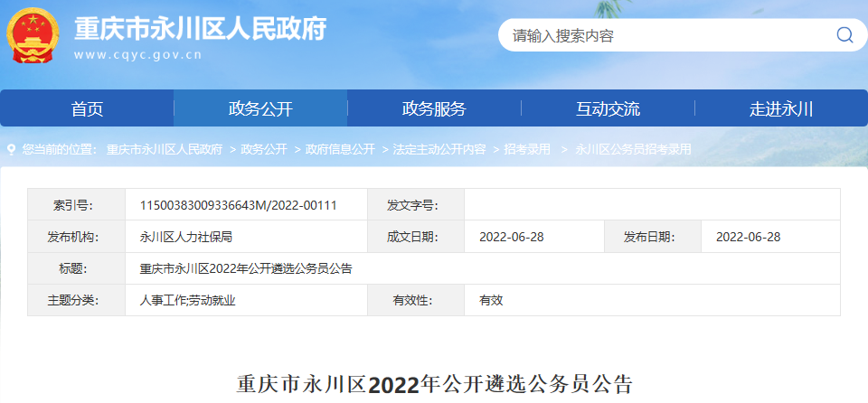Click the www.cqyc.gov.cn address text
The width and height of the screenshot is (868, 403).
click(137, 56)
